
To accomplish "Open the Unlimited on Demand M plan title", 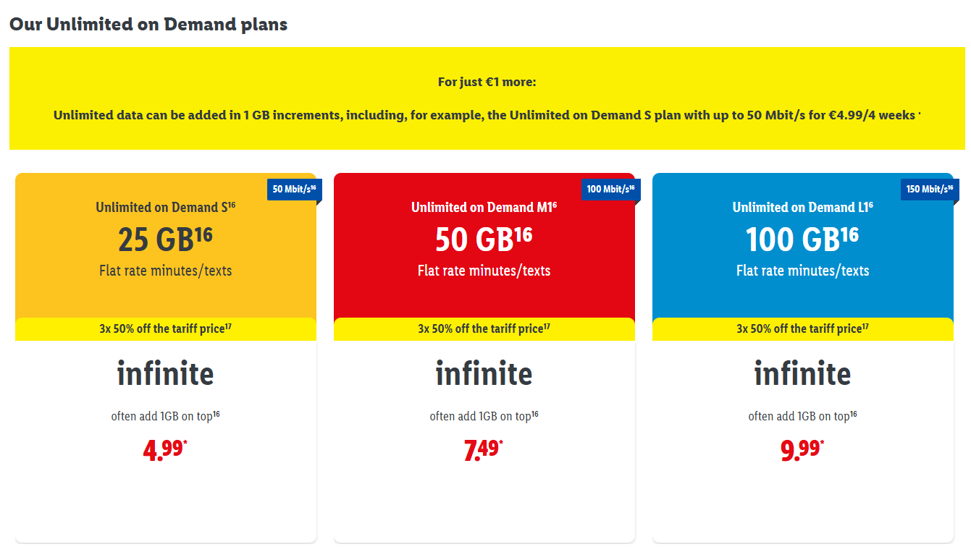I will click(484, 208).
